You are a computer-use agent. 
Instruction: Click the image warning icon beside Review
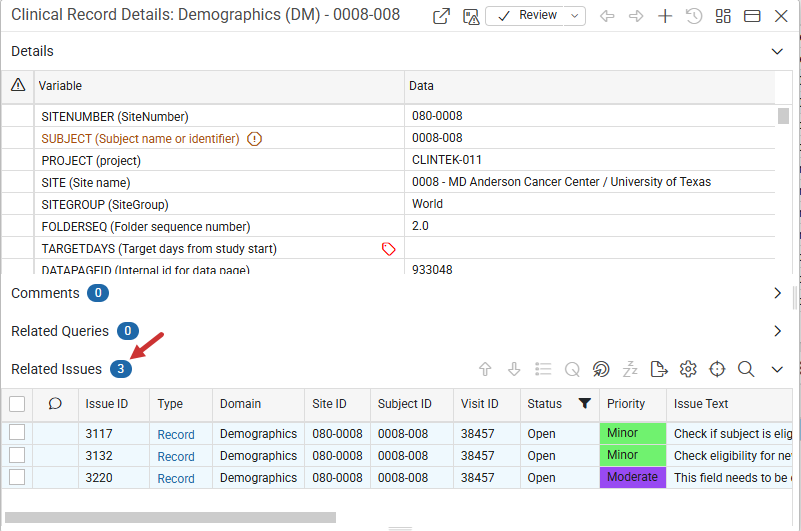point(470,16)
